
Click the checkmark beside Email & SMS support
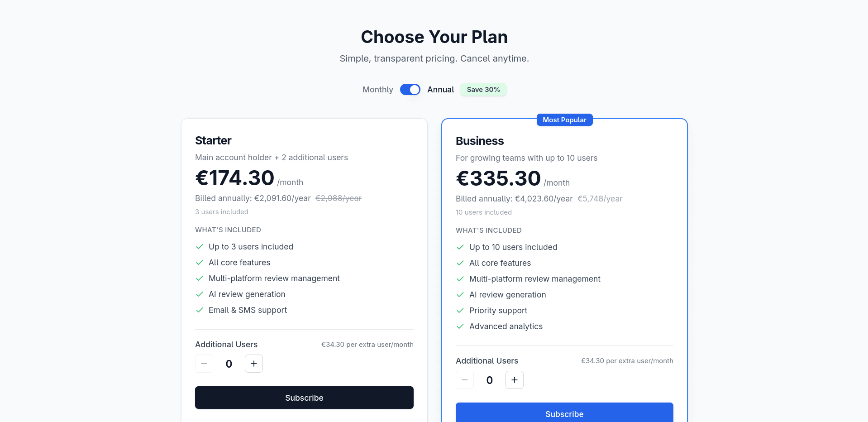pyautogui.click(x=200, y=310)
